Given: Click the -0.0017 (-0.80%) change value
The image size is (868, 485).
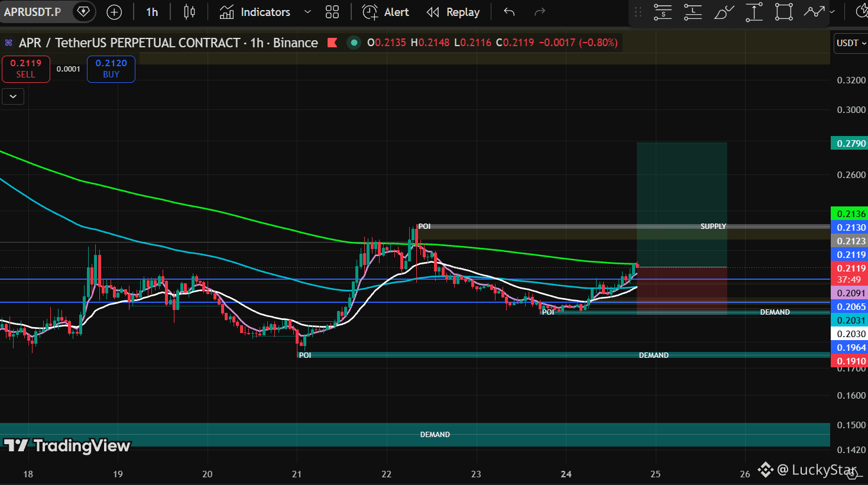Looking at the screenshot, I should [578, 43].
